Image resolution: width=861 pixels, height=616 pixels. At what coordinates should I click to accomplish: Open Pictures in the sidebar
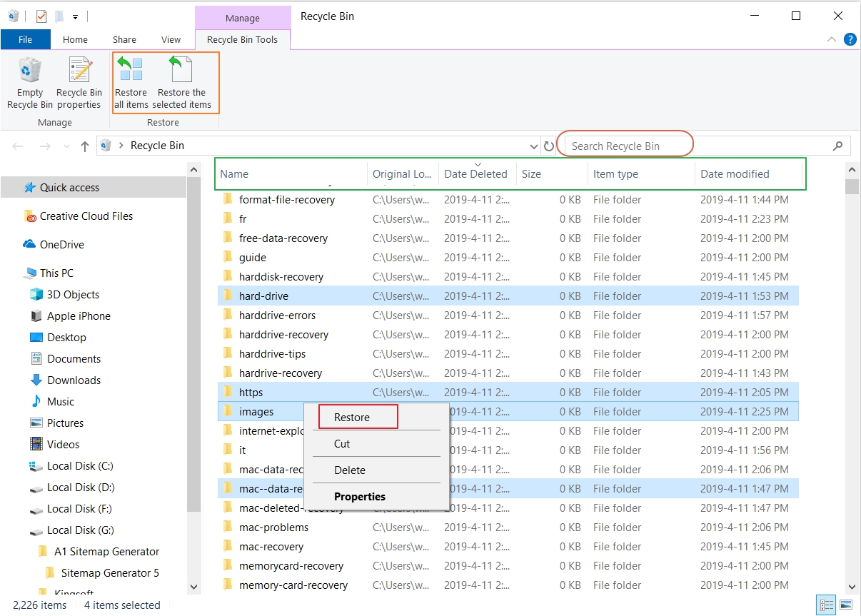point(57,423)
